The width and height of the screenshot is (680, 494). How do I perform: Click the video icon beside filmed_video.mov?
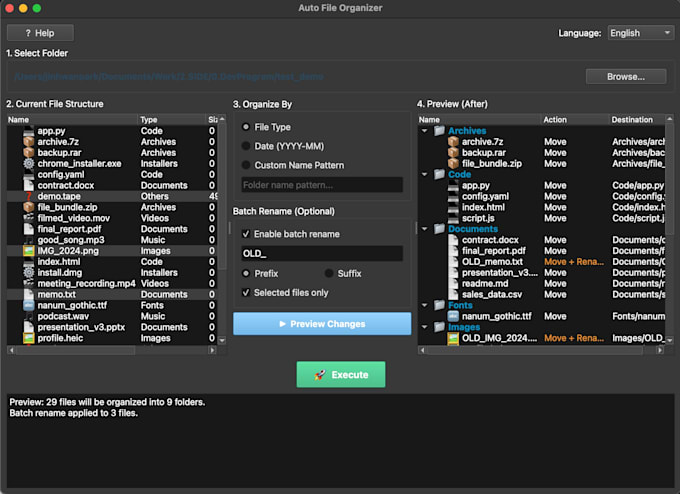pyautogui.click(x=29, y=218)
